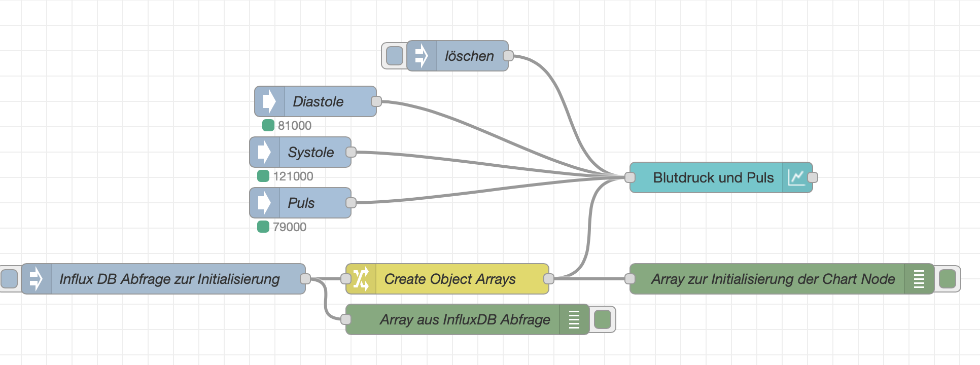Click the output port of Blutdruck und Puls
This screenshot has width=980, height=365.
[x=813, y=177]
